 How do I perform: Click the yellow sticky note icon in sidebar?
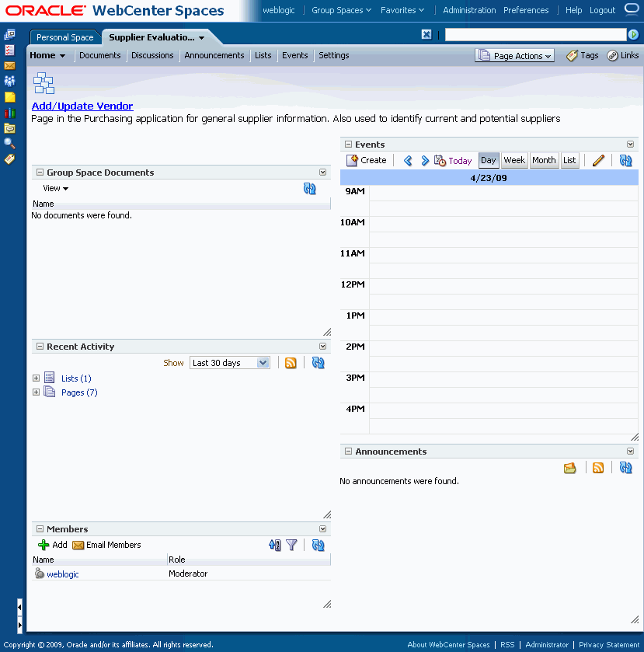(9, 97)
